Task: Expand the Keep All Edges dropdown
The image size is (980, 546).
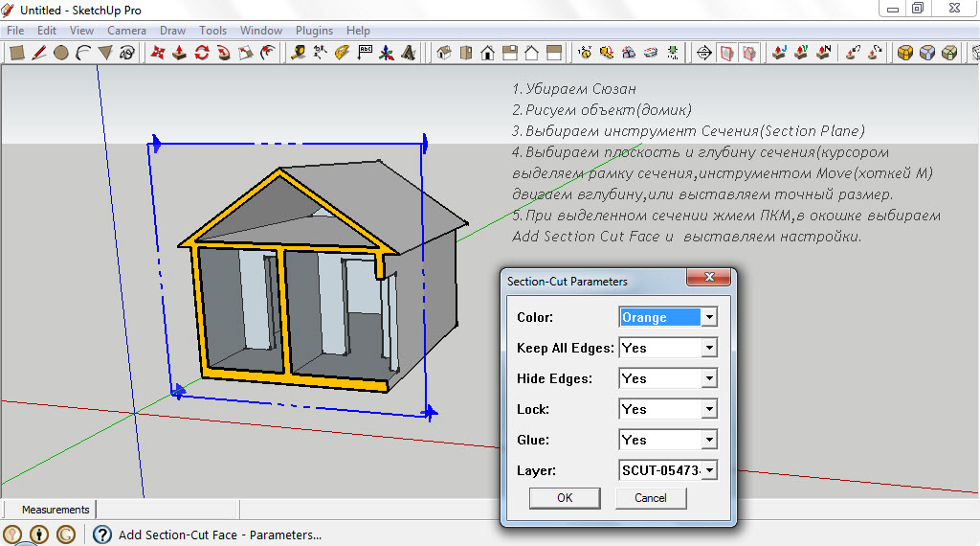Action: click(x=708, y=348)
